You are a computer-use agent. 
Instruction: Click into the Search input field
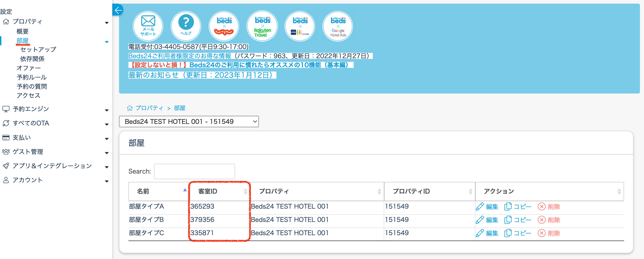coord(194,171)
